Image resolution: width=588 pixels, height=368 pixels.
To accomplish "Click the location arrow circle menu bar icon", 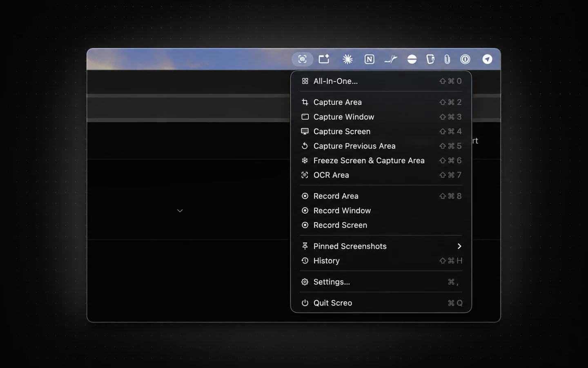I will pyautogui.click(x=487, y=59).
